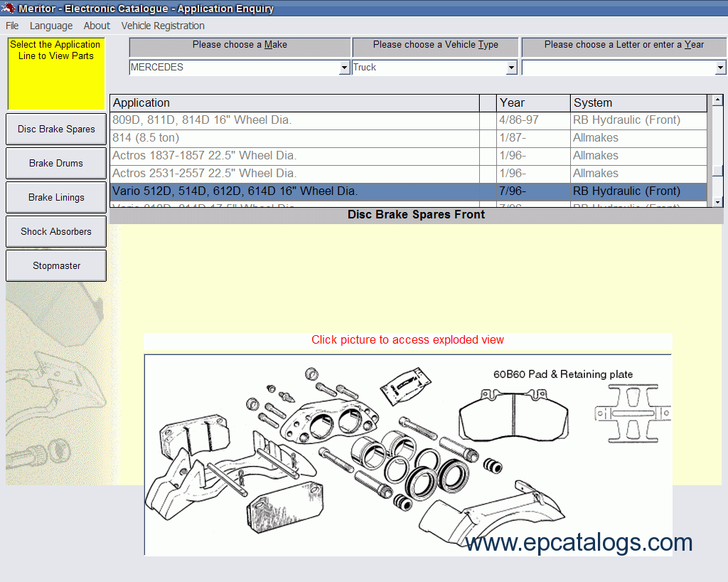Click the empty Letter or Year input field
Image resolution: width=728 pixels, height=582 pixels.
619,68
